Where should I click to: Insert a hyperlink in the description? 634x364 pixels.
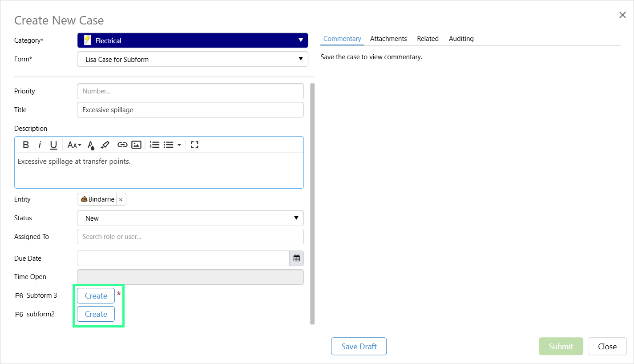pos(122,145)
